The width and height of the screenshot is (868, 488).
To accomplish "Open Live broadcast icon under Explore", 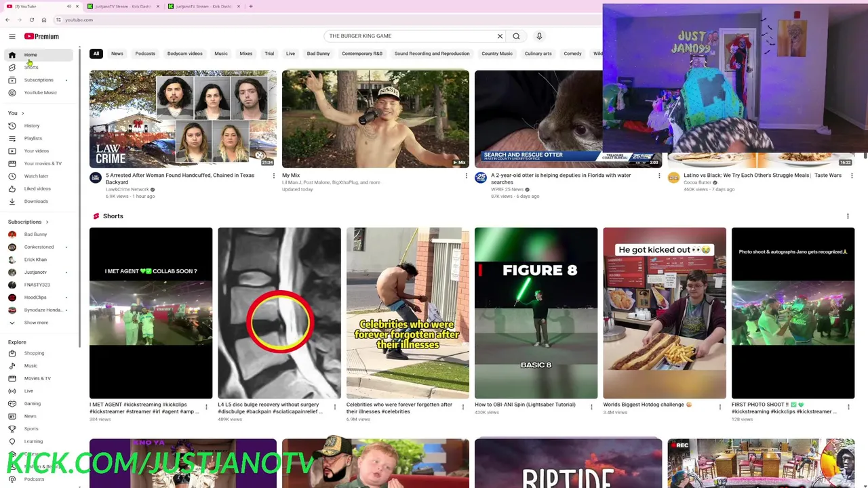I will point(12,391).
